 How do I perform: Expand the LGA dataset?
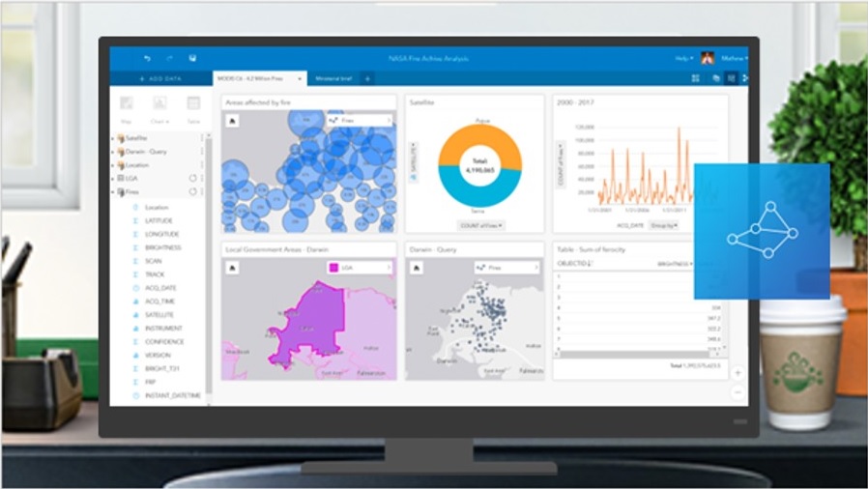click(x=113, y=178)
